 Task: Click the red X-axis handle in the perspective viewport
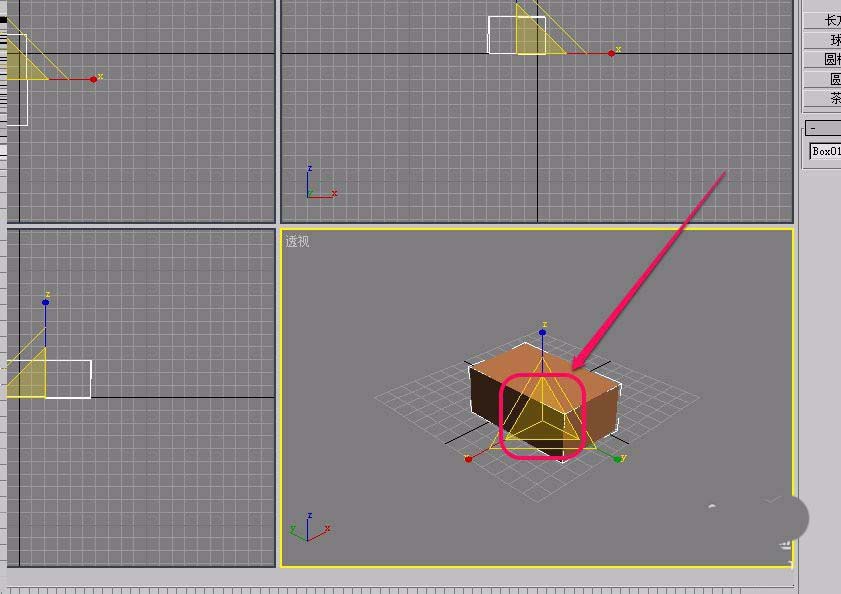pyautogui.click(x=468, y=459)
